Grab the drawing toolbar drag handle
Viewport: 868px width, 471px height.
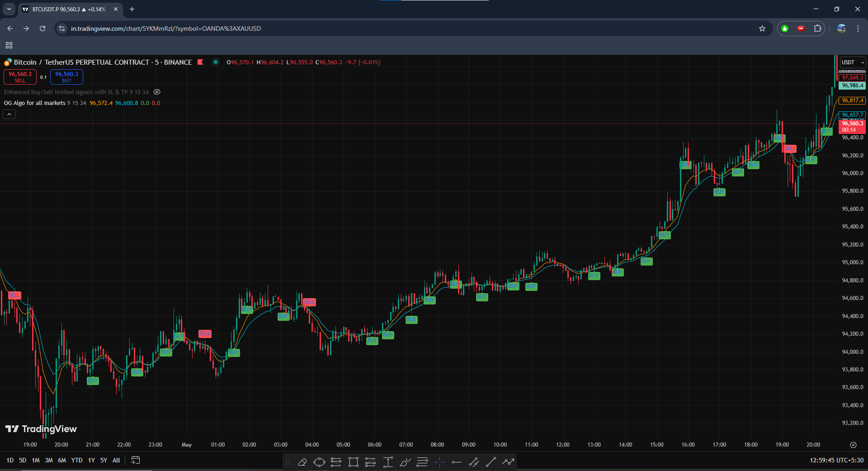pyautogui.click(x=288, y=462)
